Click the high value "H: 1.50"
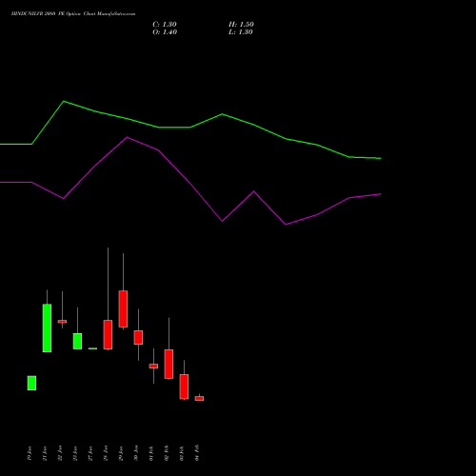476x476 pixels. pyautogui.click(x=241, y=25)
